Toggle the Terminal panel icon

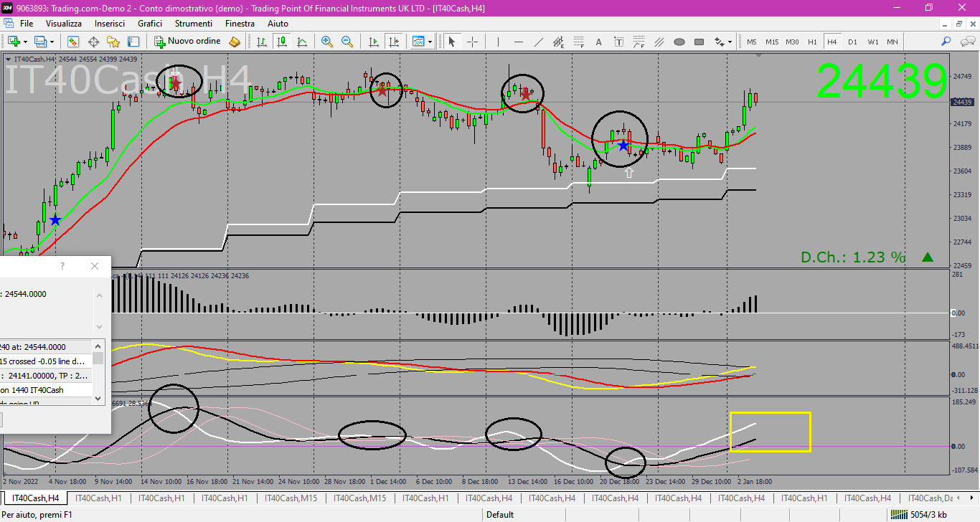pyautogui.click(x=133, y=42)
